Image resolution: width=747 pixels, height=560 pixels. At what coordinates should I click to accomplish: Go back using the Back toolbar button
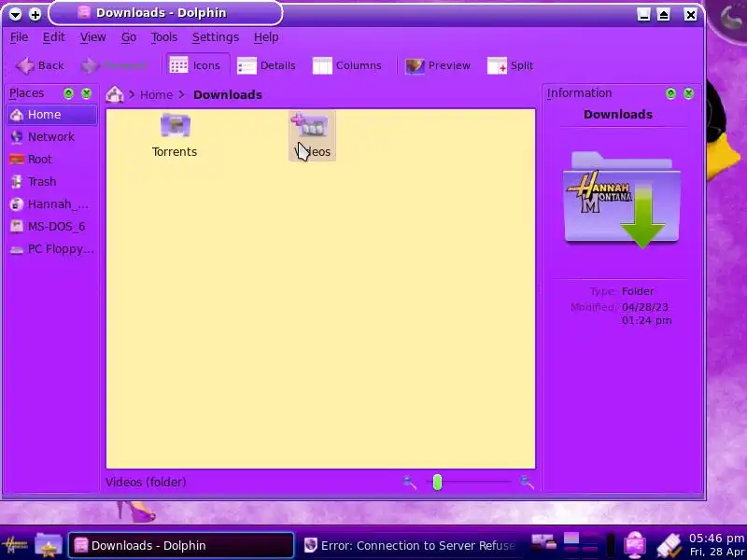click(39, 65)
